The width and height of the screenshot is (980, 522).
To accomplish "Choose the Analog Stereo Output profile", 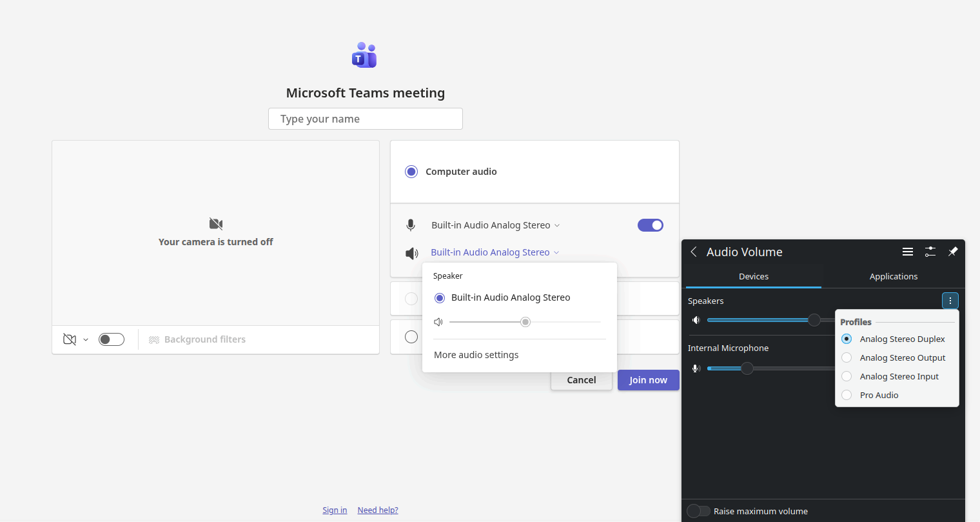I will coord(847,357).
